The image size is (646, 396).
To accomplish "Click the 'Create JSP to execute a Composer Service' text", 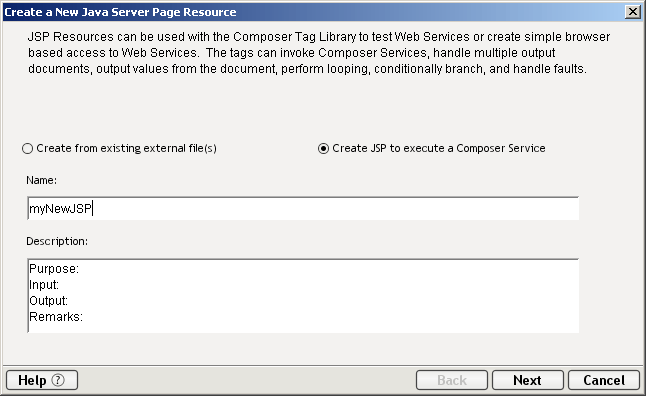I will (x=439, y=148).
